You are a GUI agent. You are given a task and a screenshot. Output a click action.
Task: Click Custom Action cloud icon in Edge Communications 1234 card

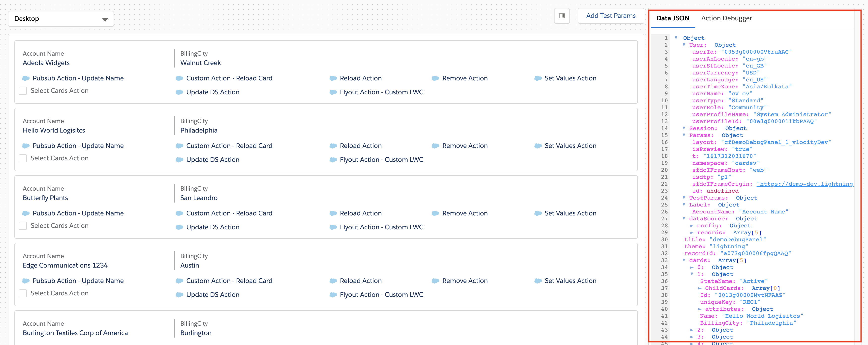pos(180,280)
